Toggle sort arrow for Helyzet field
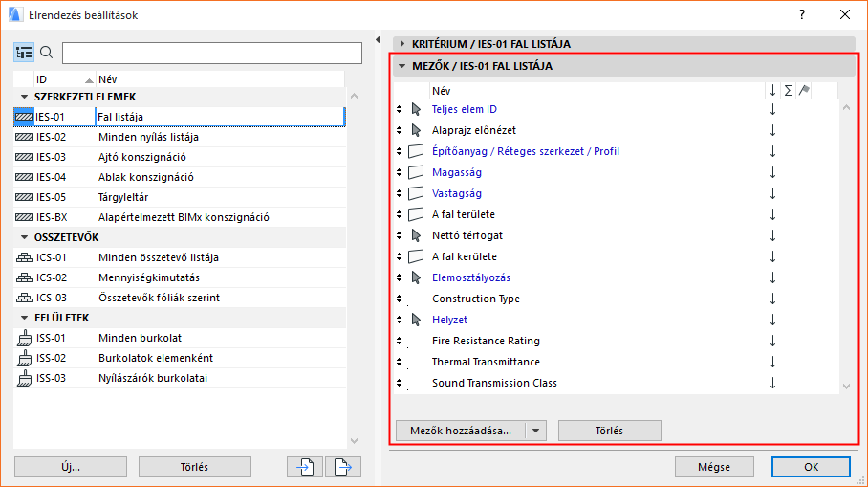Viewport: 868px width, 487px height. (772, 320)
